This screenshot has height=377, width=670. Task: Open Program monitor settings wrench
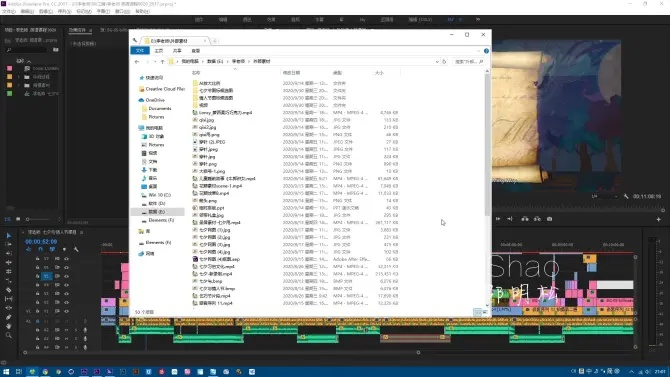(x=626, y=196)
